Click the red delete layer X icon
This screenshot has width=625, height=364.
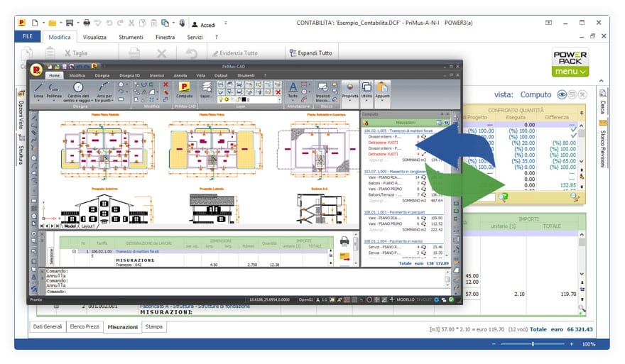tap(278, 92)
